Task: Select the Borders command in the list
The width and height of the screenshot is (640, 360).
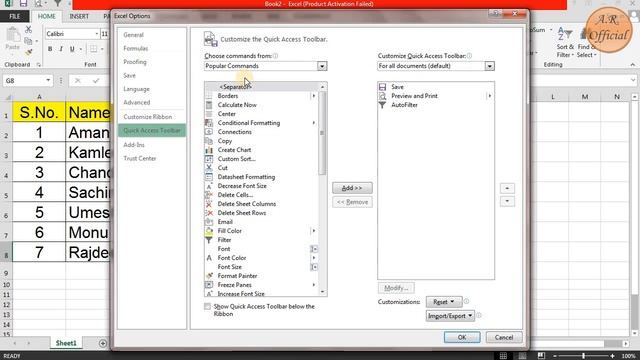Action: (261, 96)
